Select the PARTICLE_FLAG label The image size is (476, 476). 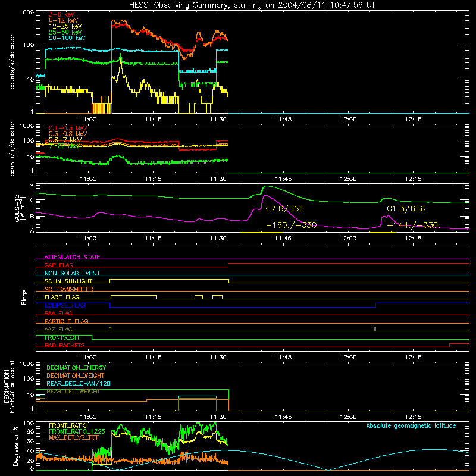67,321
